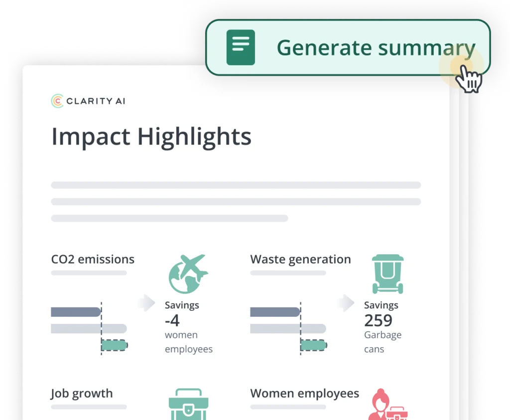
Task: Select the CO2 emissions label
Action: [x=93, y=260]
